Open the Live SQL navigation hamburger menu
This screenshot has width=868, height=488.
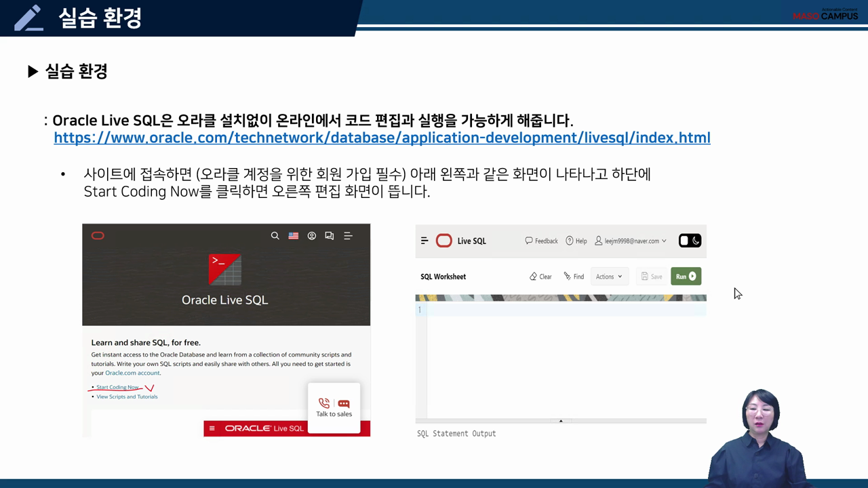tap(425, 241)
